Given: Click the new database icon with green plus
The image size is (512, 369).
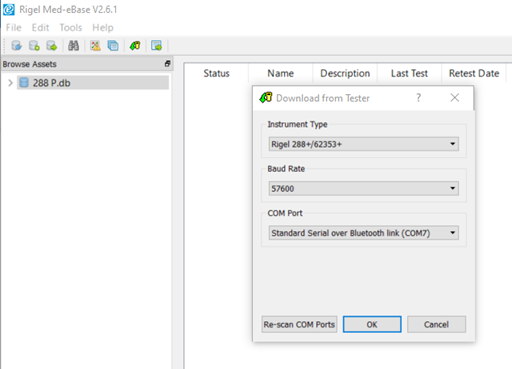Looking at the screenshot, I should pos(34,45).
